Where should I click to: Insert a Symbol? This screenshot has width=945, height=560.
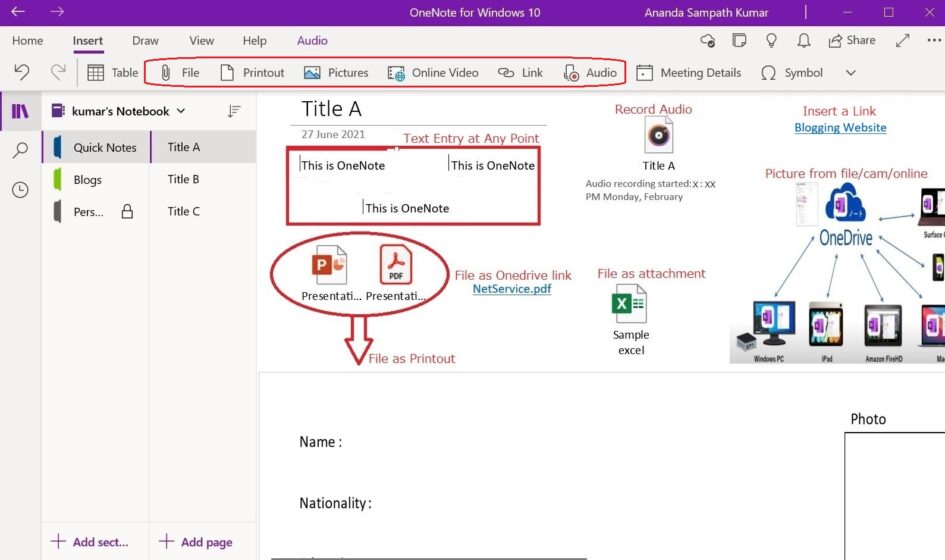coord(792,73)
